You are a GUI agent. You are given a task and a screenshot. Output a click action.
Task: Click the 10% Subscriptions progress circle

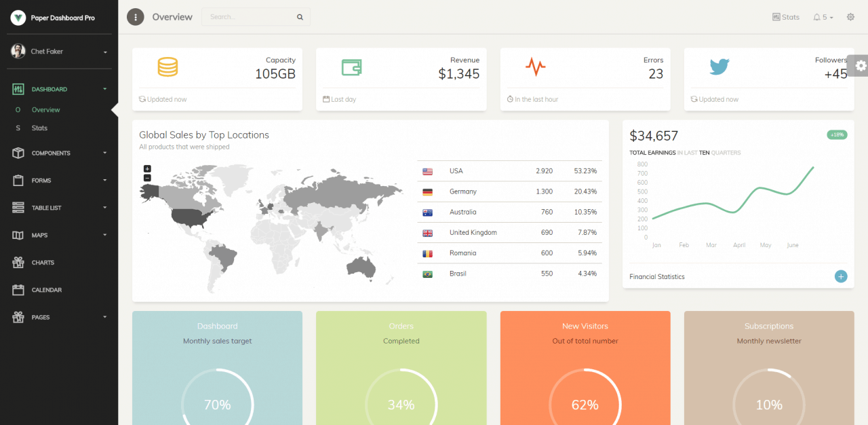tap(769, 405)
